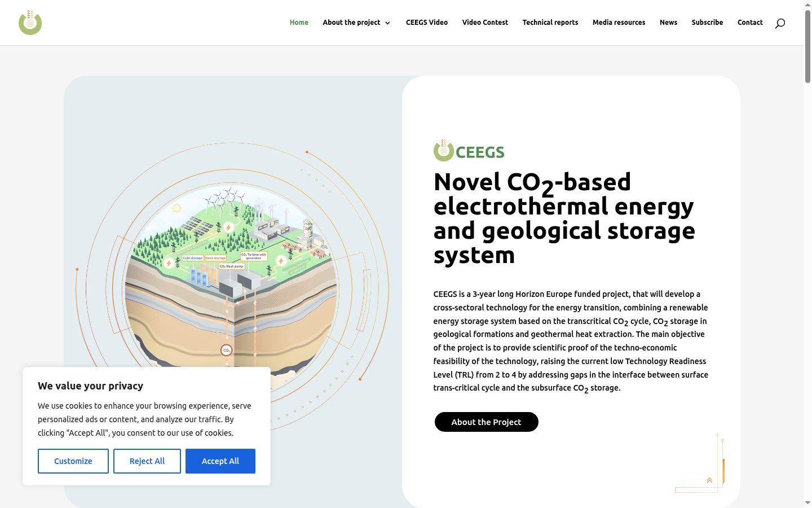
Task: Go to the Contact page
Action: [x=750, y=23]
